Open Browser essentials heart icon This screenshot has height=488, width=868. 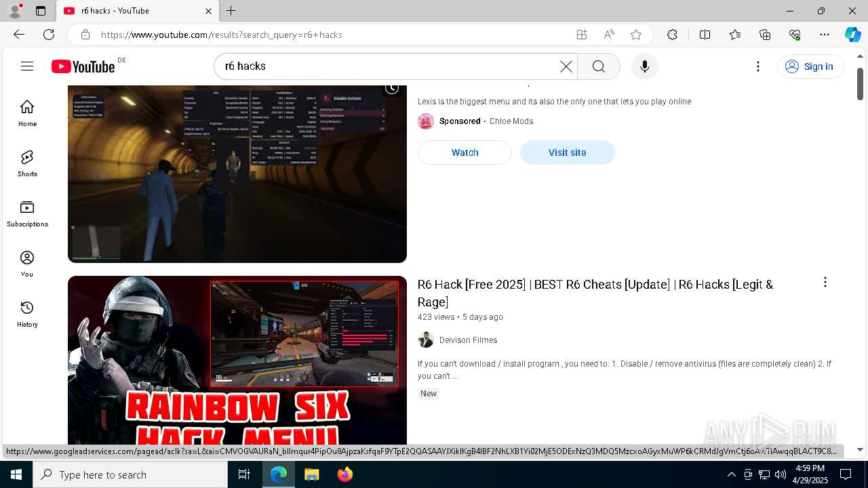(795, 35)
